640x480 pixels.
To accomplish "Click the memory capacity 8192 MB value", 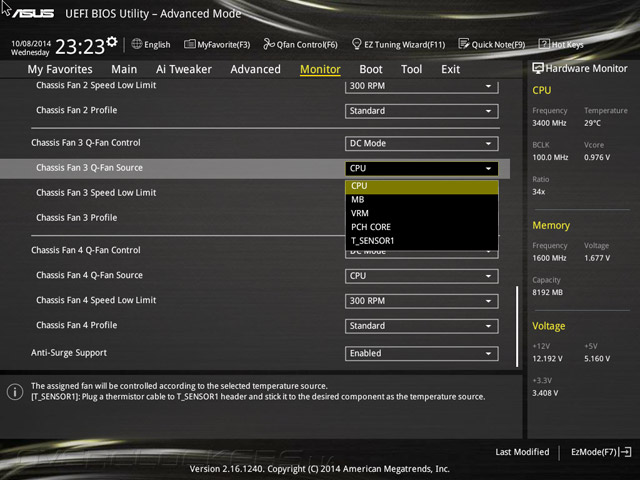I will point(547,292).
